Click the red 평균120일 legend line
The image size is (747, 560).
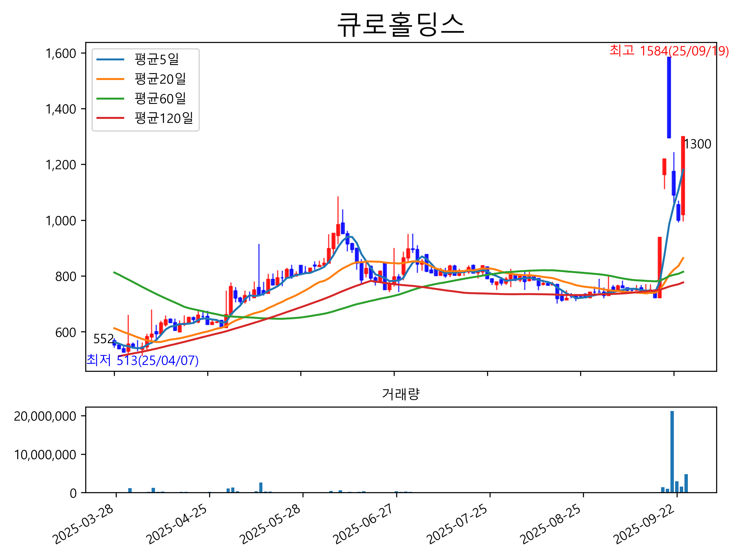click(x=110, y=118)
